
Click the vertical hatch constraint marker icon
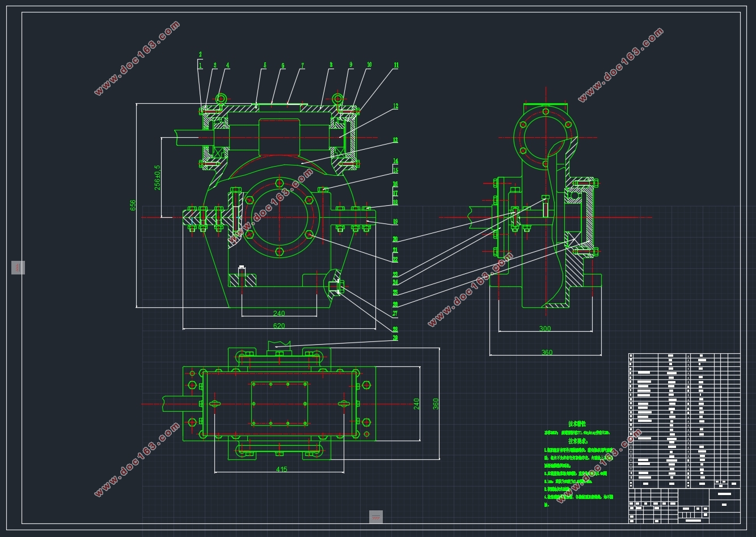tap(18, 267)
